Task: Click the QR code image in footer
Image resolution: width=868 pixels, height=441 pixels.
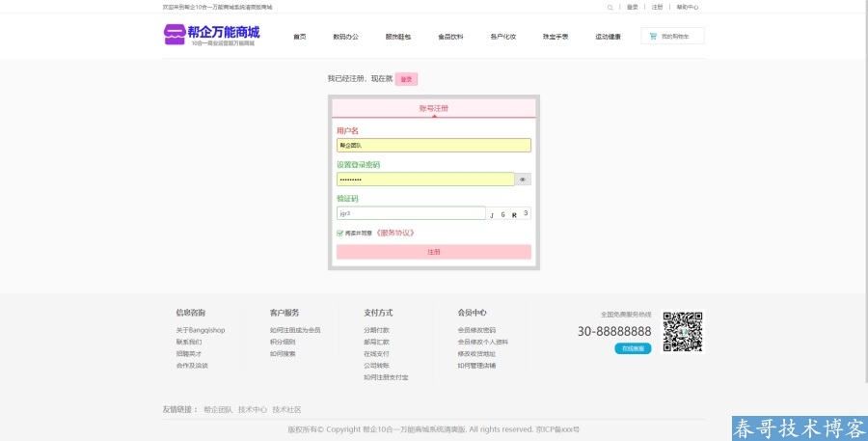Action: 683,331
